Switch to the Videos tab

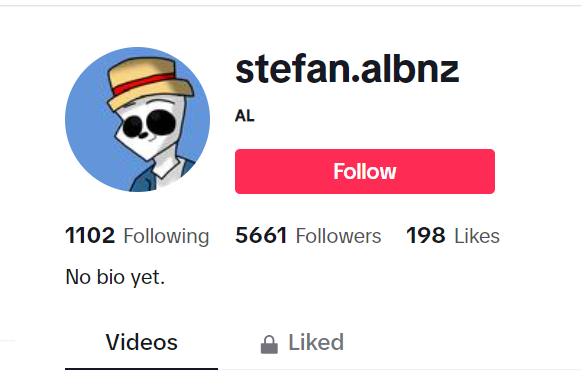[142, 342]
